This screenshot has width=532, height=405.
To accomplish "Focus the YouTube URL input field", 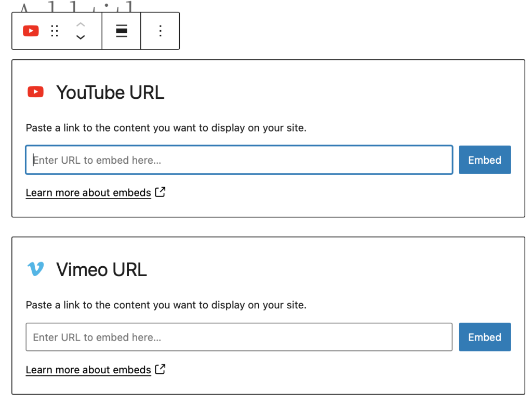I will [239, 160].
